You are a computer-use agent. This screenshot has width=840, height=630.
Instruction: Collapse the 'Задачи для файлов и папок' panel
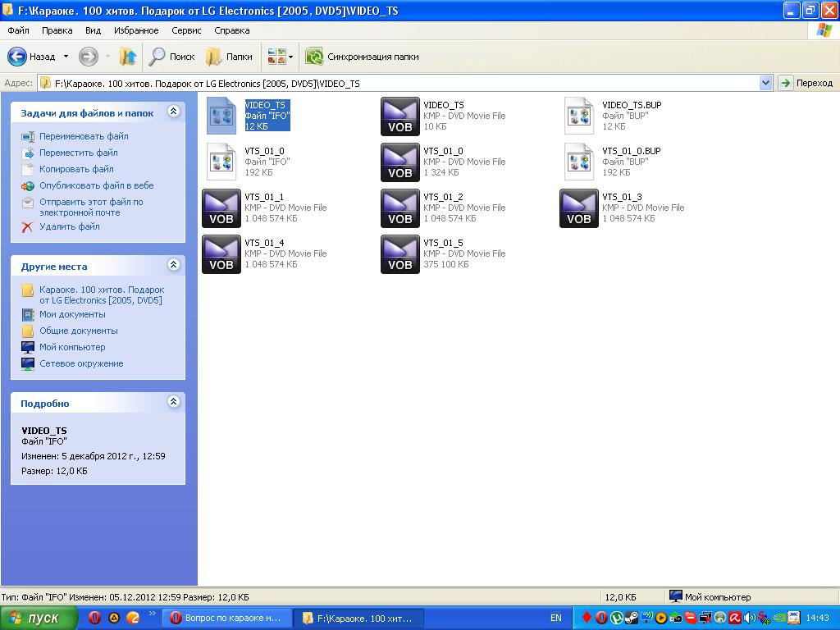(173, 112)
